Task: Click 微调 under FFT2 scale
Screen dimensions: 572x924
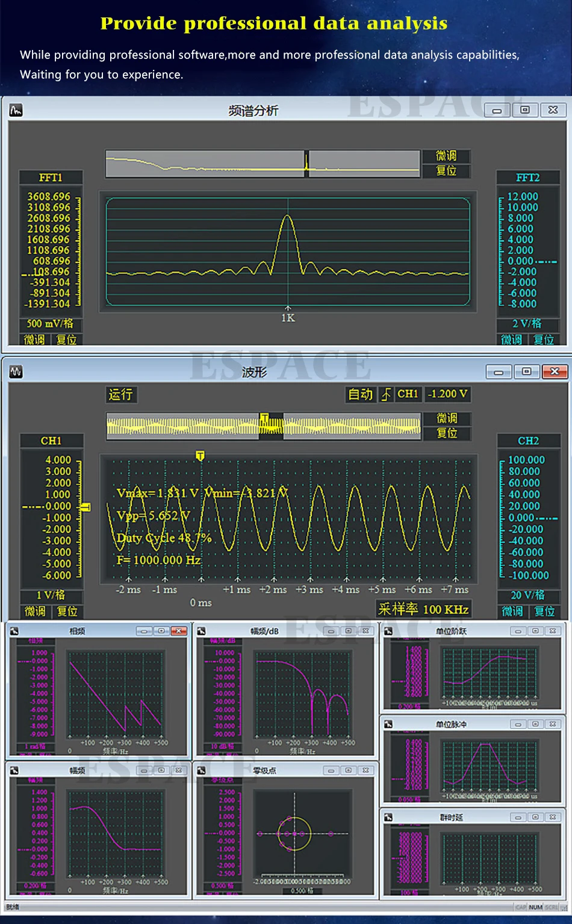Action: (512, 340)
